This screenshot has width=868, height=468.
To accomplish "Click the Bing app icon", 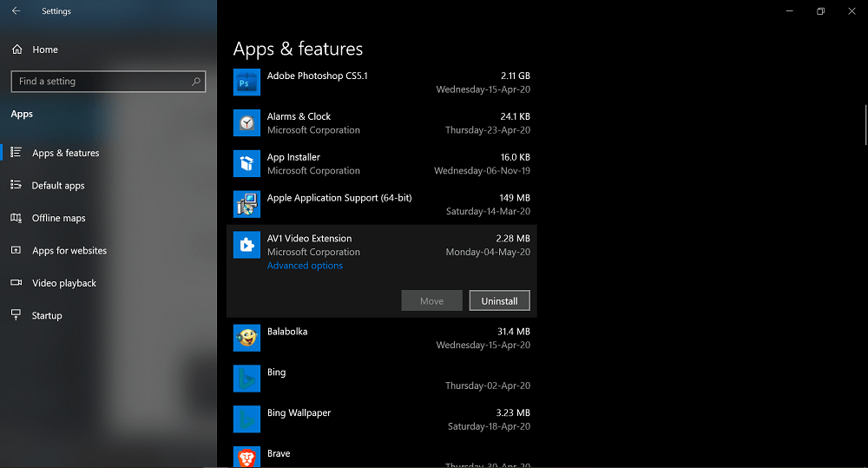I will [247, 379].
